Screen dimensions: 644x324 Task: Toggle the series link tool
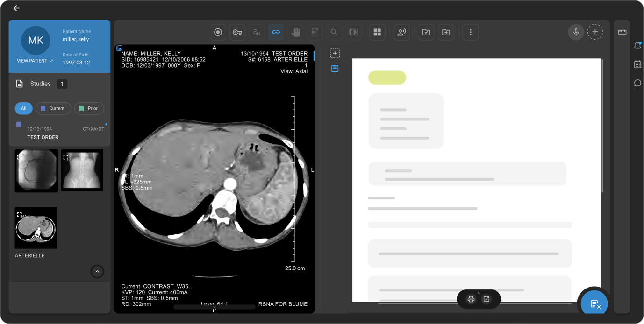[276, 32]
